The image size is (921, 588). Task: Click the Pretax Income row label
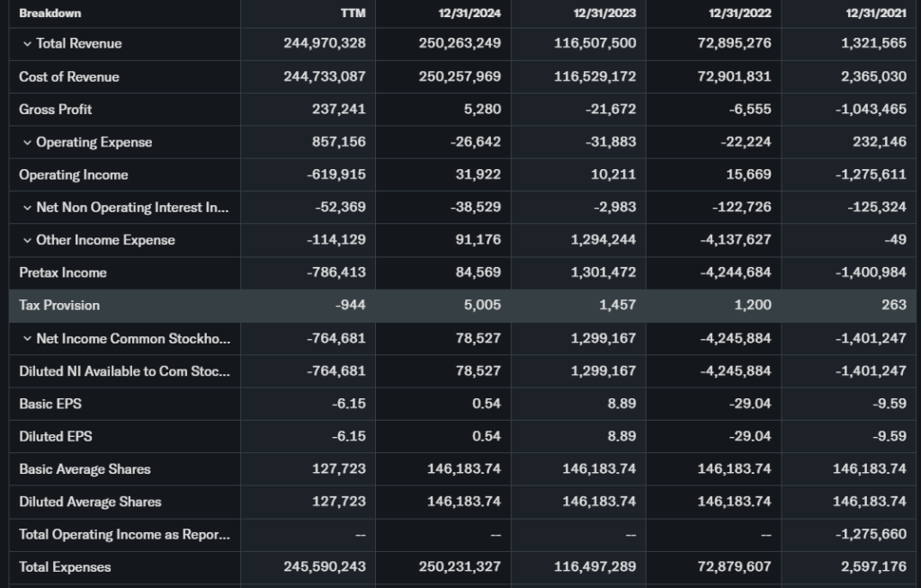coord(62,273)
